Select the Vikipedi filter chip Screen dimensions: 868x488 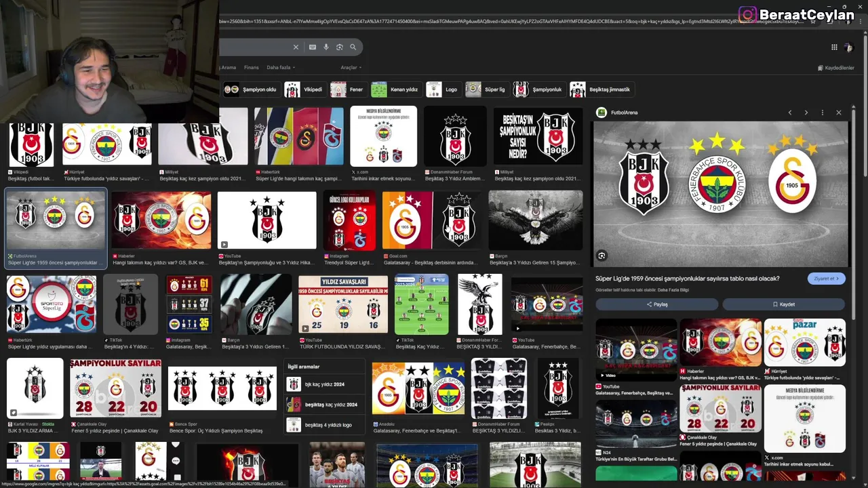click(304, 89)
